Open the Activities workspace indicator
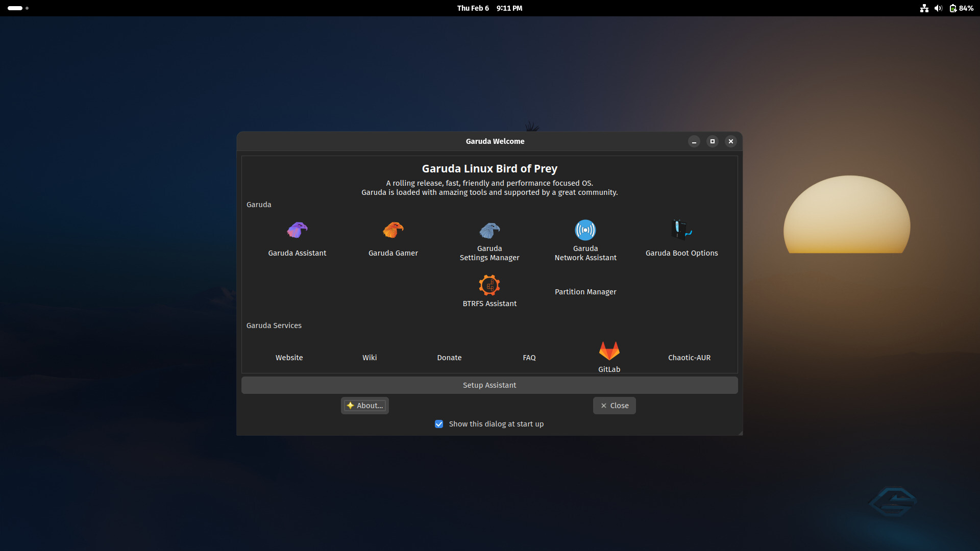Viewport: 980px width, 551px height. point(18,8)
